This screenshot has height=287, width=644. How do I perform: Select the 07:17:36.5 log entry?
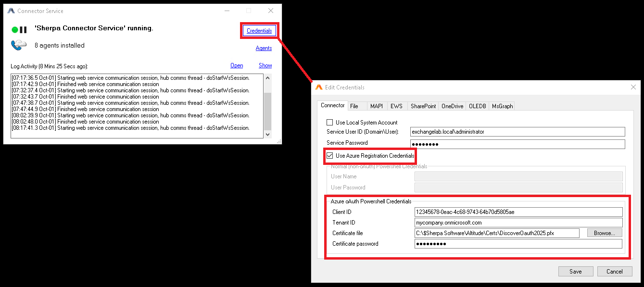coord(130,78)
